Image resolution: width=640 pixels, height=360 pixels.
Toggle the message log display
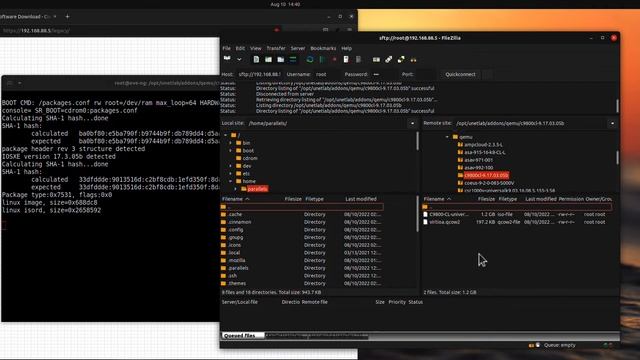(x=256, y=60)
